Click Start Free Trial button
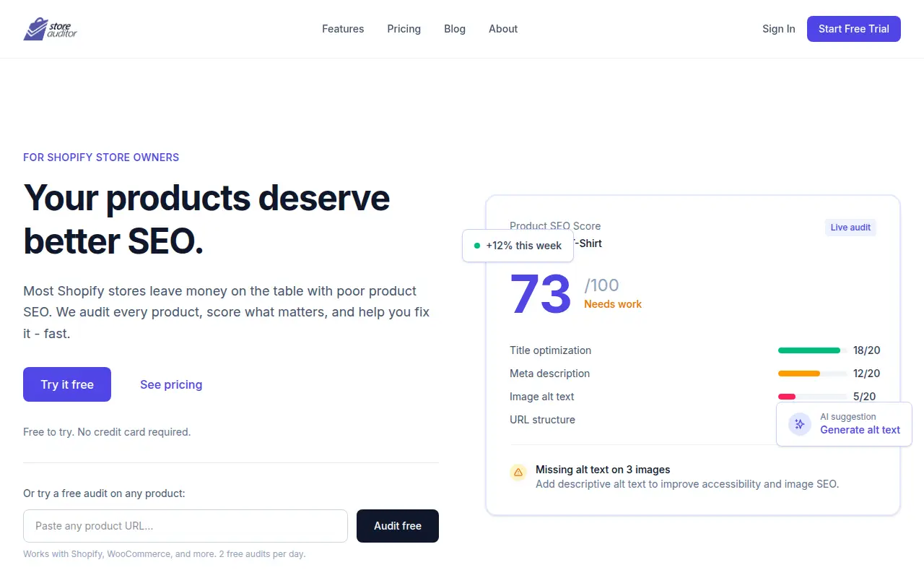The height and width of the screenshot is (578, 924). [854, 29]
